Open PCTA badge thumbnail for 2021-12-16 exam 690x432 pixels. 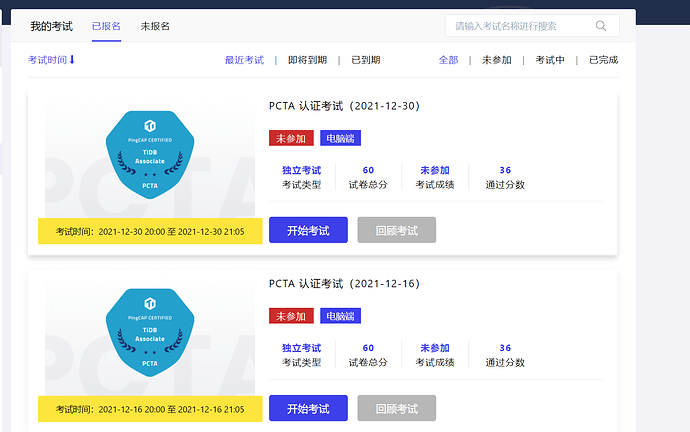[150, 333]
